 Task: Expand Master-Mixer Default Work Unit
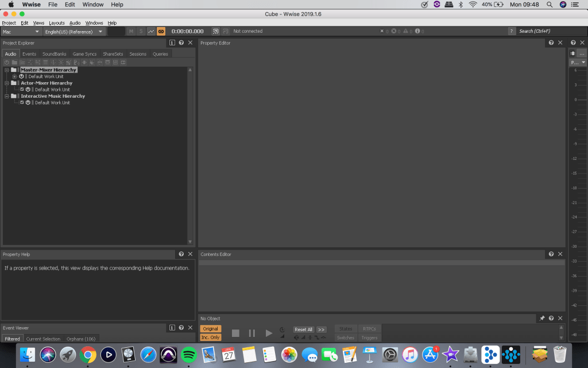pos(14,76)
